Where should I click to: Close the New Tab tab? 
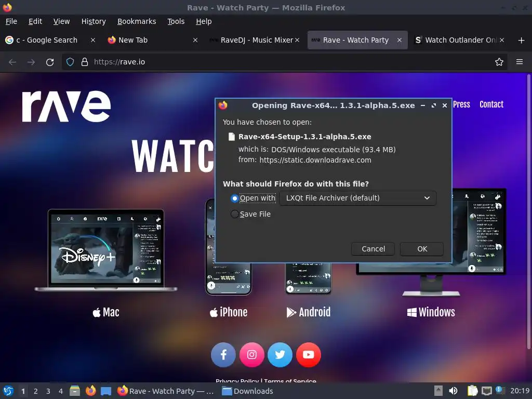pos(195,40)
